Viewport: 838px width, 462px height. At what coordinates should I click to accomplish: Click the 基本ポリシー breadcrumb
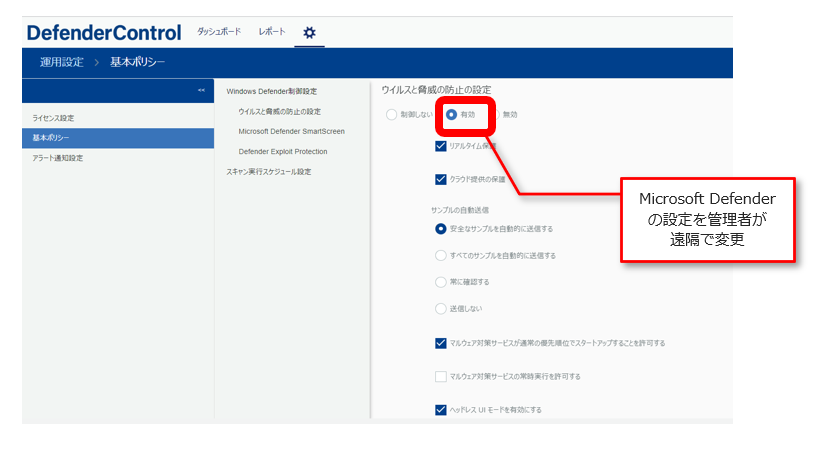click(x=137, y=62)
